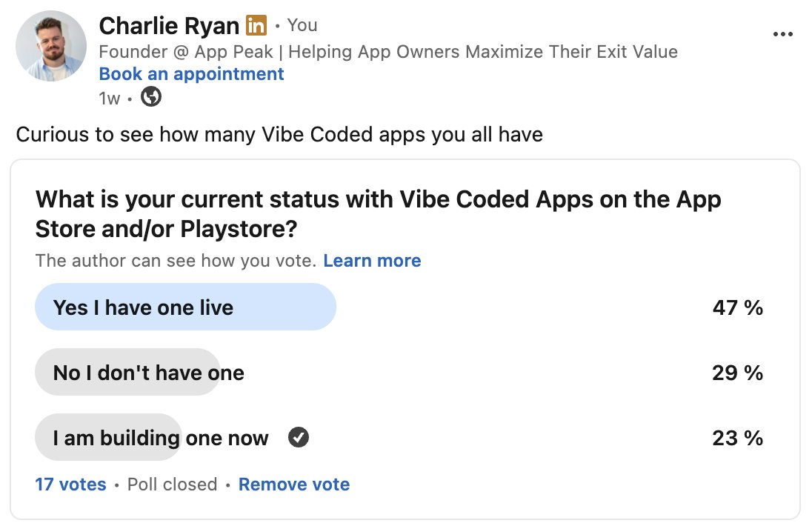
Task: Click the checkmark icon beside building one now
Action: pyautogui.click(x=299, y=438)
